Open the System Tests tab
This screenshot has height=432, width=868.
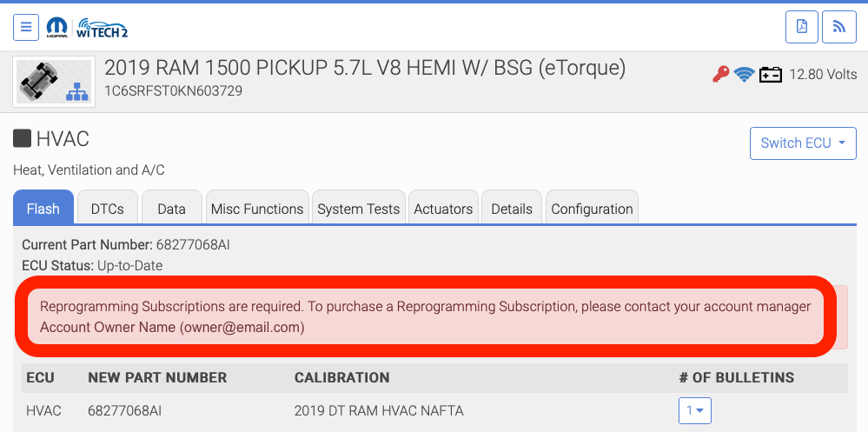tap(358, 209)
